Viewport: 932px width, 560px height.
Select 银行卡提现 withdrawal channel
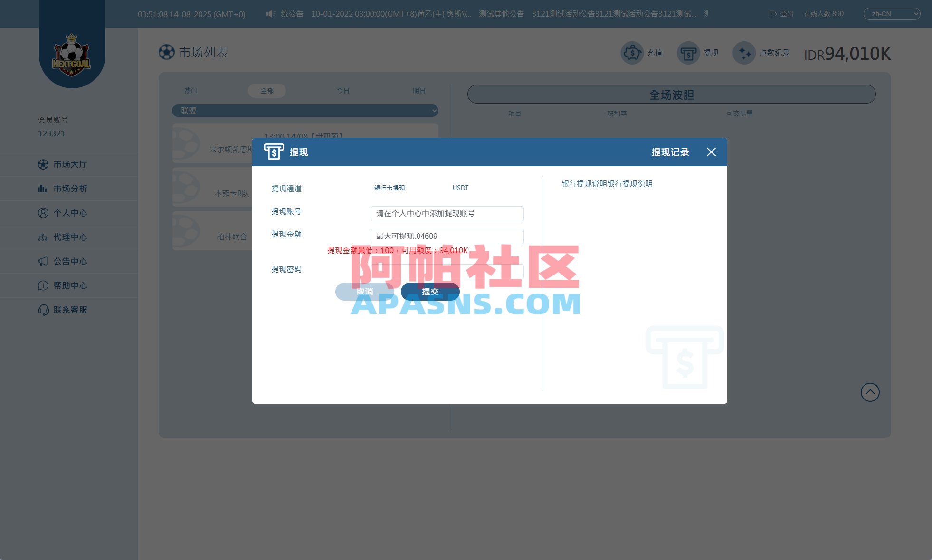[x=389, y=188]
